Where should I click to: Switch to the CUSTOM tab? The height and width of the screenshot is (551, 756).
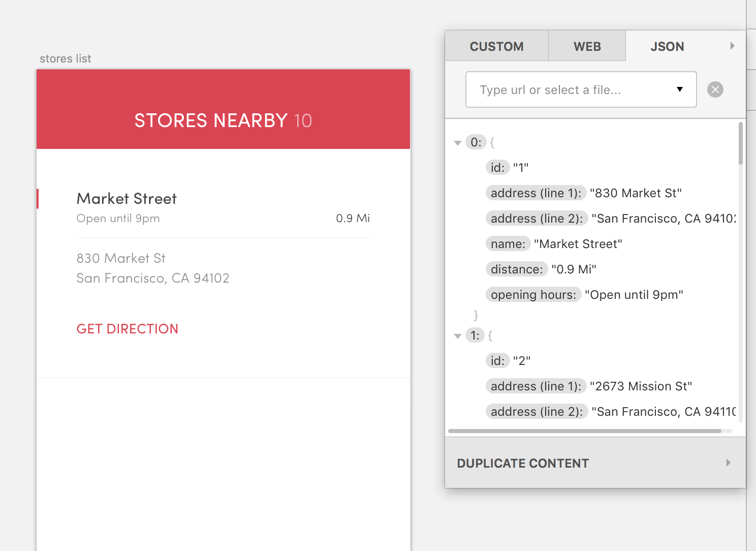pos(496,46)
